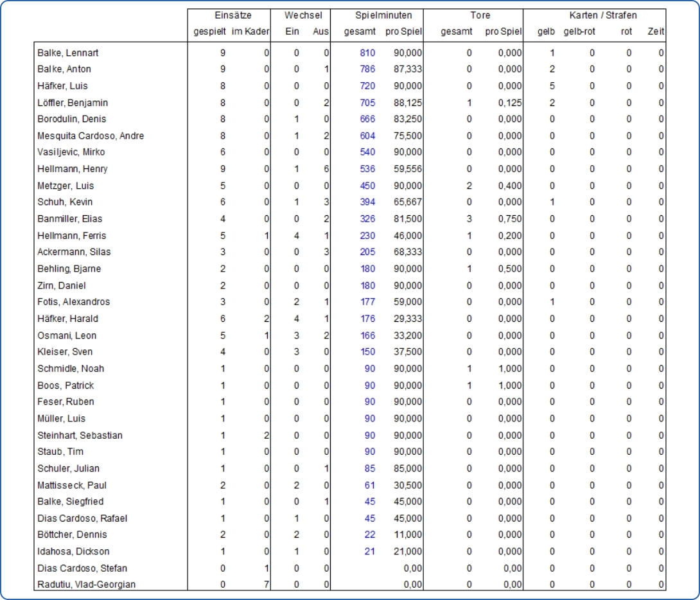Select the player Radutiu, Vlad-Georgian
The height and width of the screenshot is (600, 700).
click(x=87, y=585)
